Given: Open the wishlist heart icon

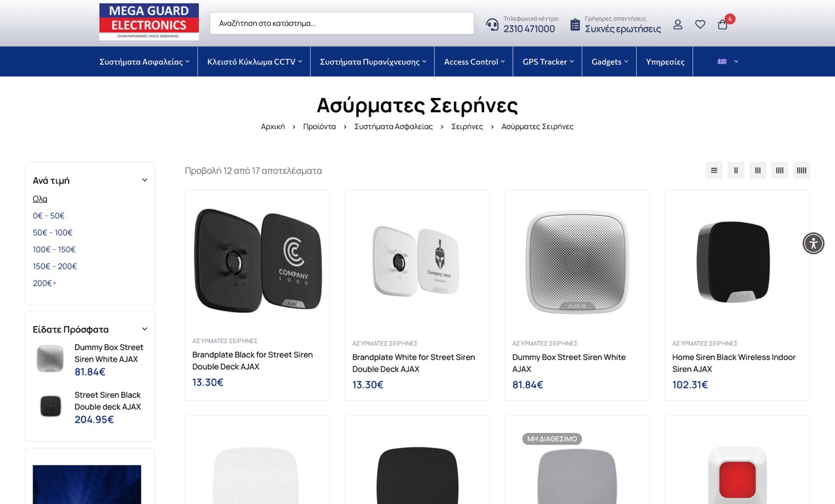Looking at the screenshot, I should [x=700, y=24].
